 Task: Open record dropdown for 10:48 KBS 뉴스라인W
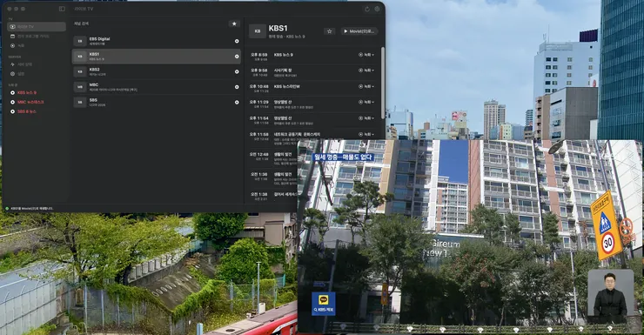(366, 87)
